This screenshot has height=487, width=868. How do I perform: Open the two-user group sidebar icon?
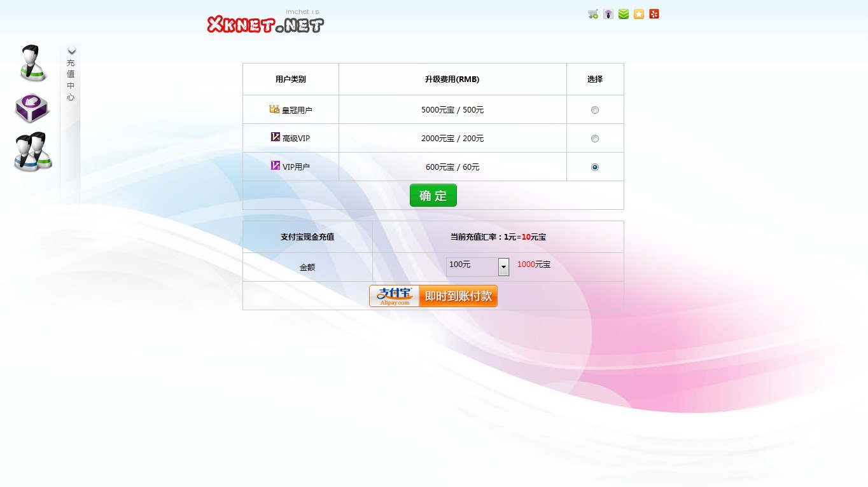33,152
